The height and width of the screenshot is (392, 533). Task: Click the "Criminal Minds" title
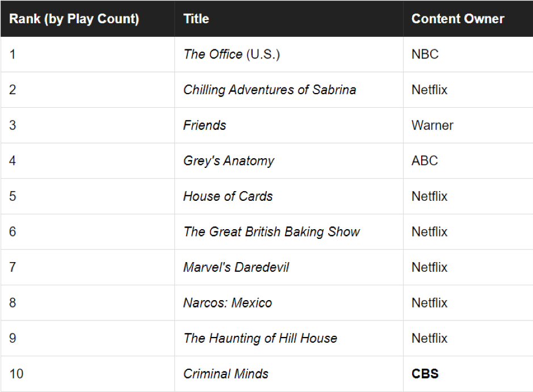click(226, 374)
